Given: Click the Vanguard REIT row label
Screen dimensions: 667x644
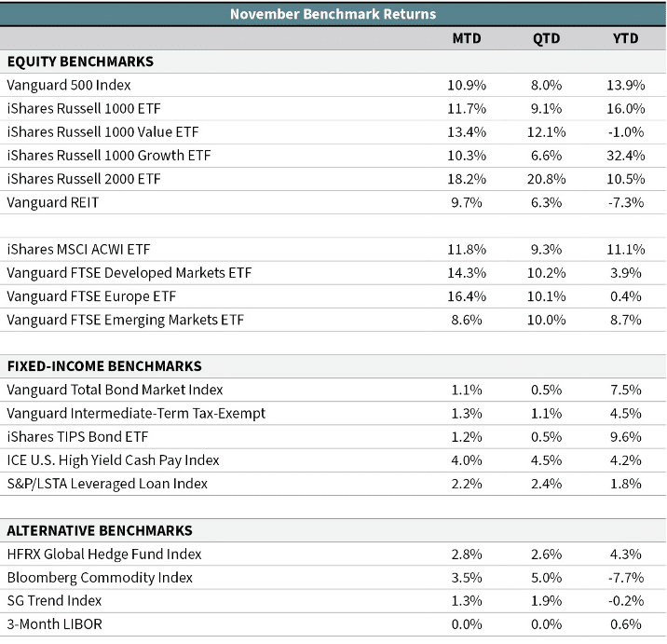Looking at the screenshot, I should coord(53,202).
